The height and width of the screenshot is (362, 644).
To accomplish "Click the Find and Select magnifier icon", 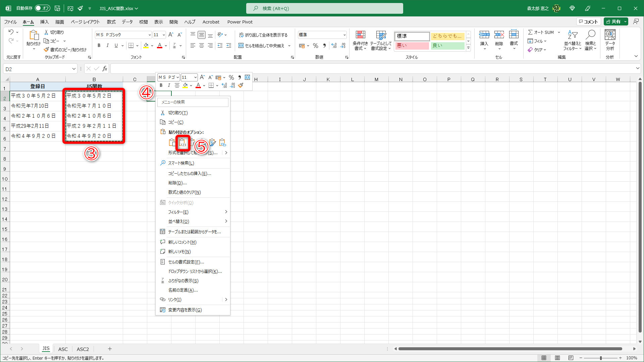I will click(590, 35).
